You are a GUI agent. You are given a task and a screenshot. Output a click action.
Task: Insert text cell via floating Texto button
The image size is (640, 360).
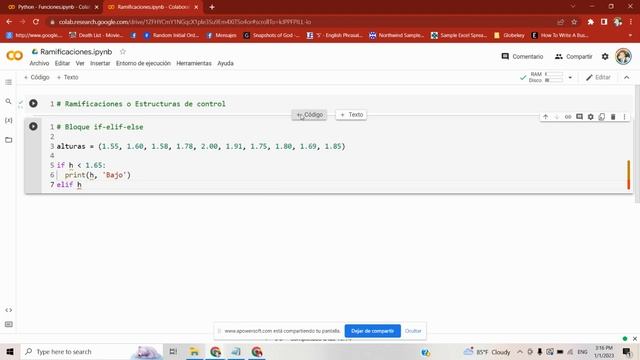point(351,115)
